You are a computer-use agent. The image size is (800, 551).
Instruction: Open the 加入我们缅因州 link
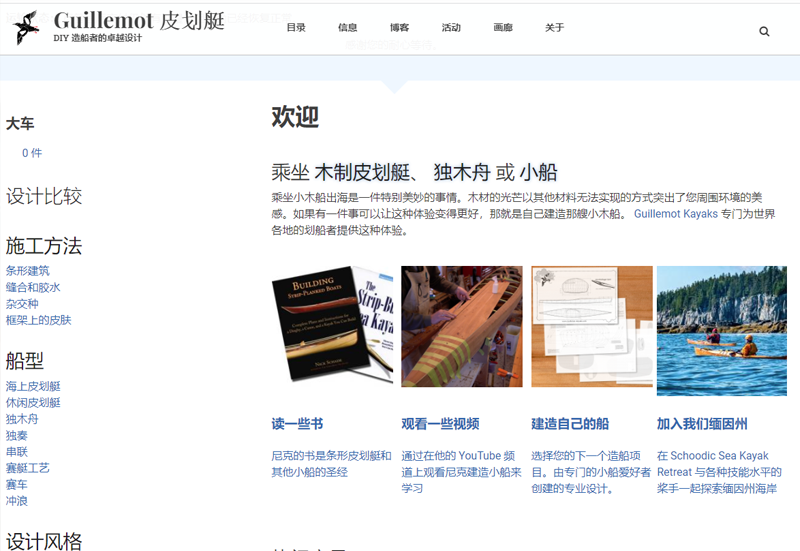click(702, 424)
